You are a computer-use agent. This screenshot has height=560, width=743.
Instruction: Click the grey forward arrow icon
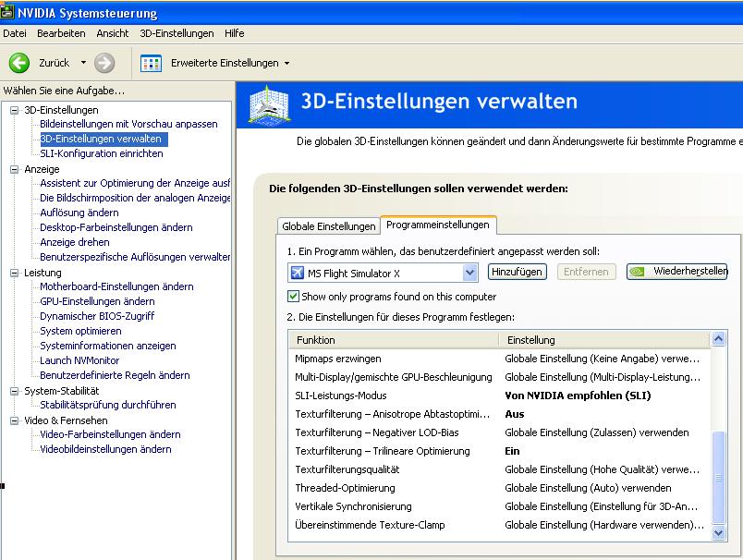click(x=104, y=63)
